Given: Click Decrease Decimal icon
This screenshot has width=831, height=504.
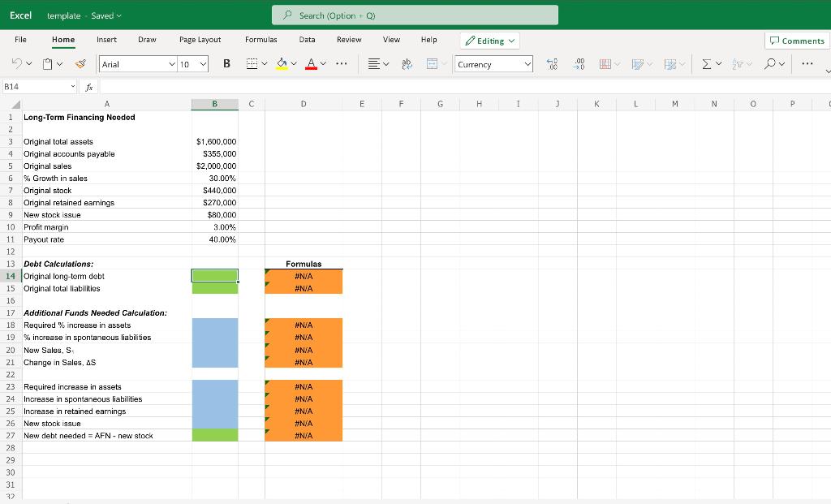Looking at the screenshot, I should click(x=579, y=63).
